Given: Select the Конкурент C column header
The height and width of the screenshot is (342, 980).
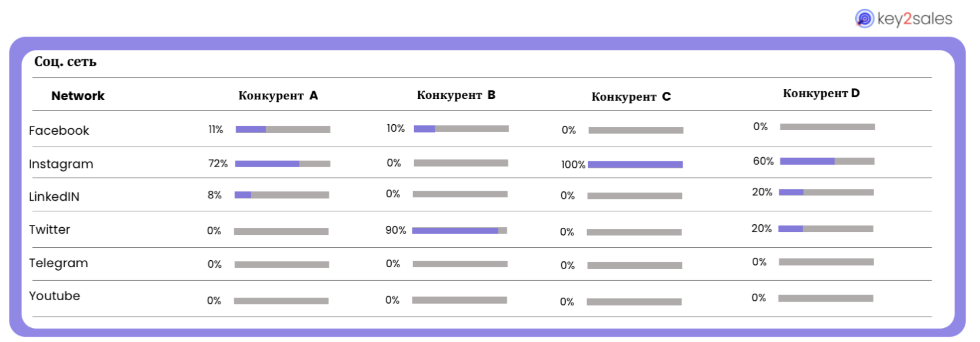Looking at the screenshot, I should point(631,97).
